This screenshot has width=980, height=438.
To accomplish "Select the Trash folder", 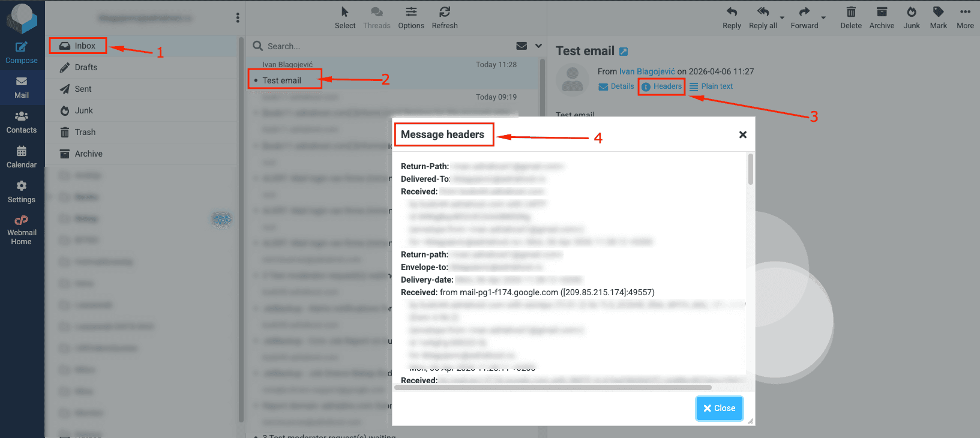I will (x=85, y=132).
